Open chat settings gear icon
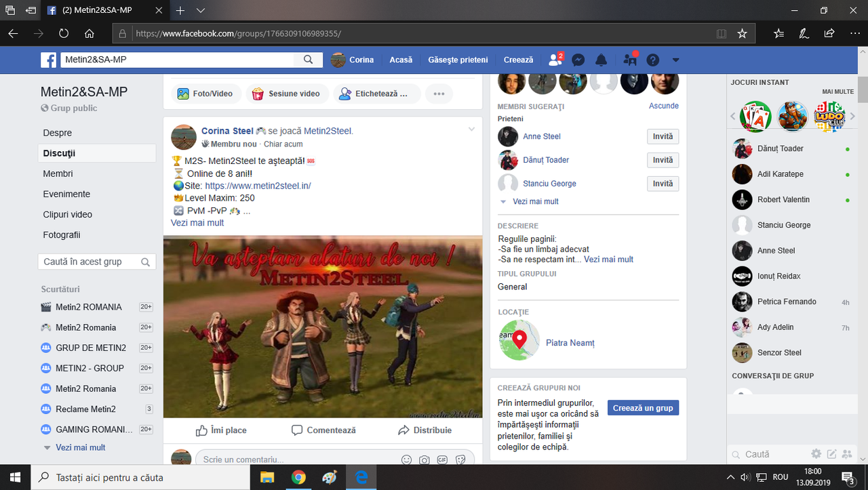 pyautogui.click(x=816, y=454)
